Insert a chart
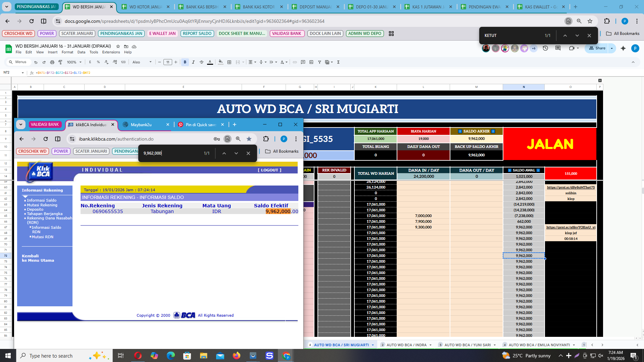 (x=311, y=62)
